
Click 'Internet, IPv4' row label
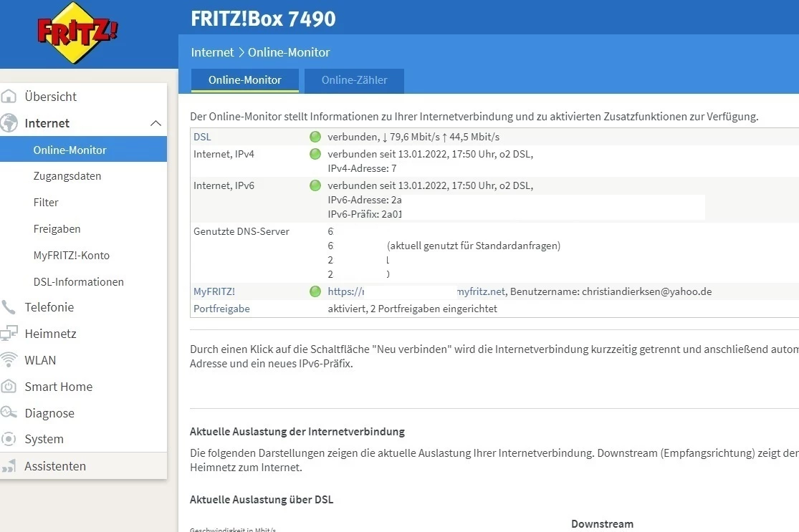tap(224, 154)
